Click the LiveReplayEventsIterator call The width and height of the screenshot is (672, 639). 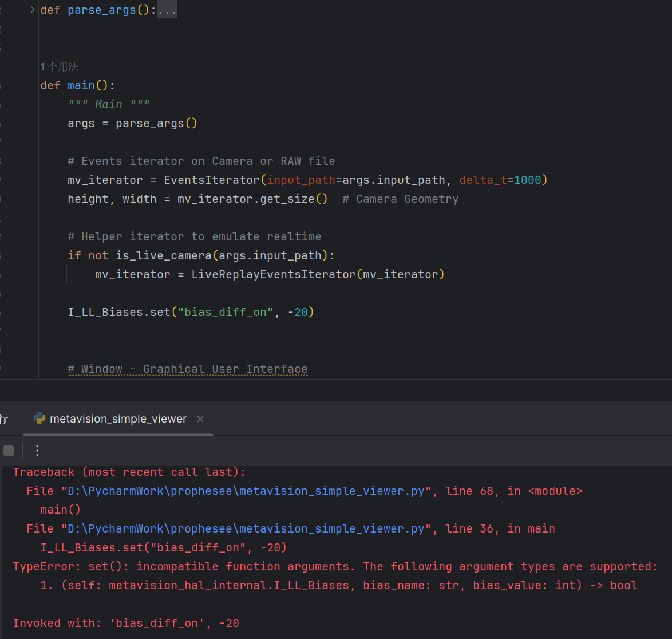pos(318,274)
